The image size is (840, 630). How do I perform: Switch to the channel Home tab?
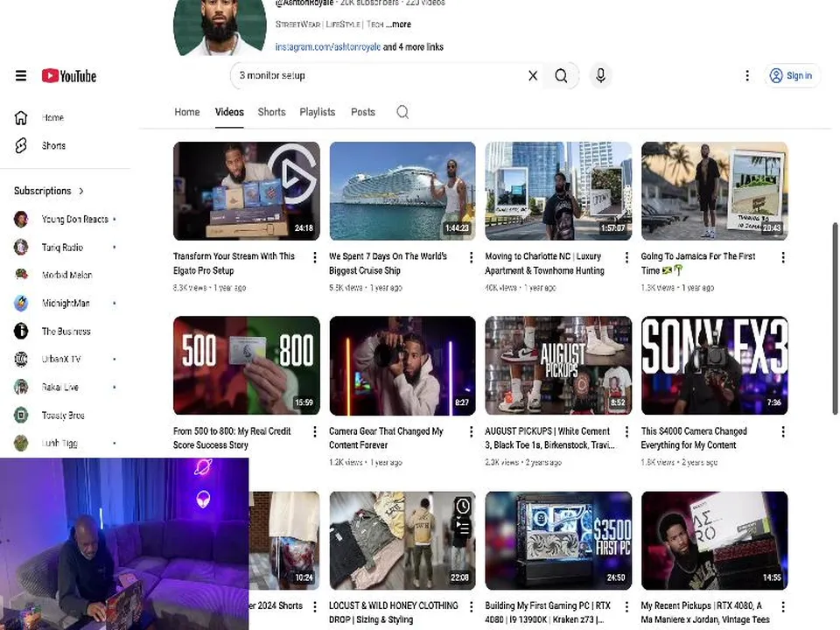click(x=187, y=112)
